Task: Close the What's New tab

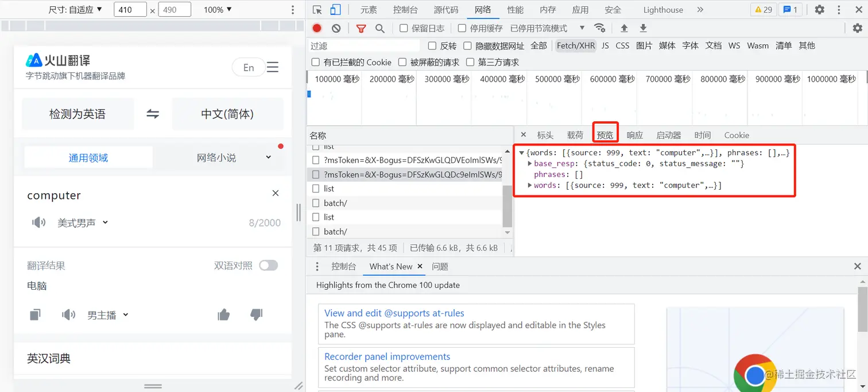Action: click(420, 266)
